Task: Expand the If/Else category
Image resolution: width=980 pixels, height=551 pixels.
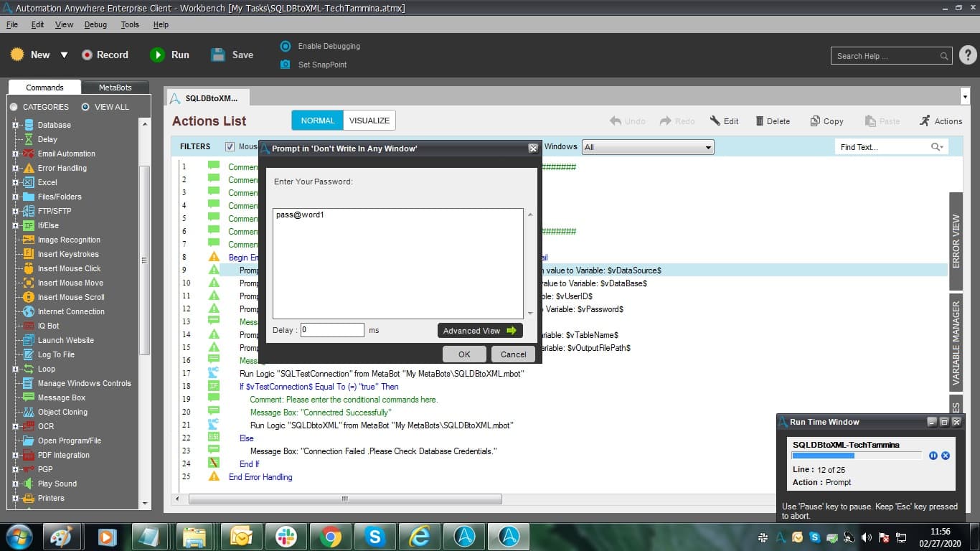Action: tap(16, 225)
